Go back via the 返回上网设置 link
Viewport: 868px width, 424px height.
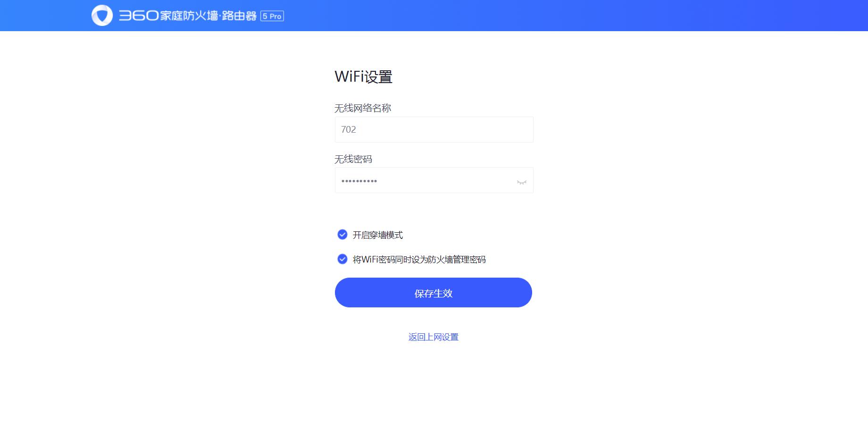click(x=434, y=337)
